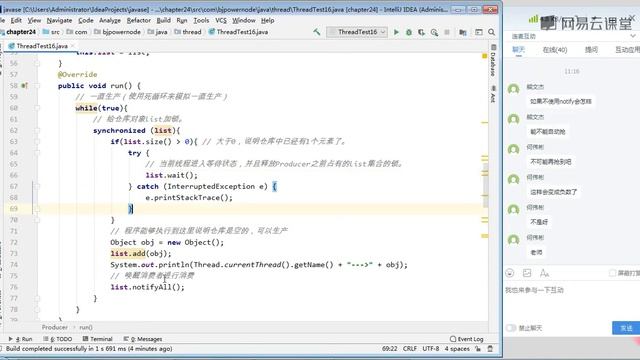Open the Refactor menu
Screen dimensions: 640x360
[x=139, y=20]
